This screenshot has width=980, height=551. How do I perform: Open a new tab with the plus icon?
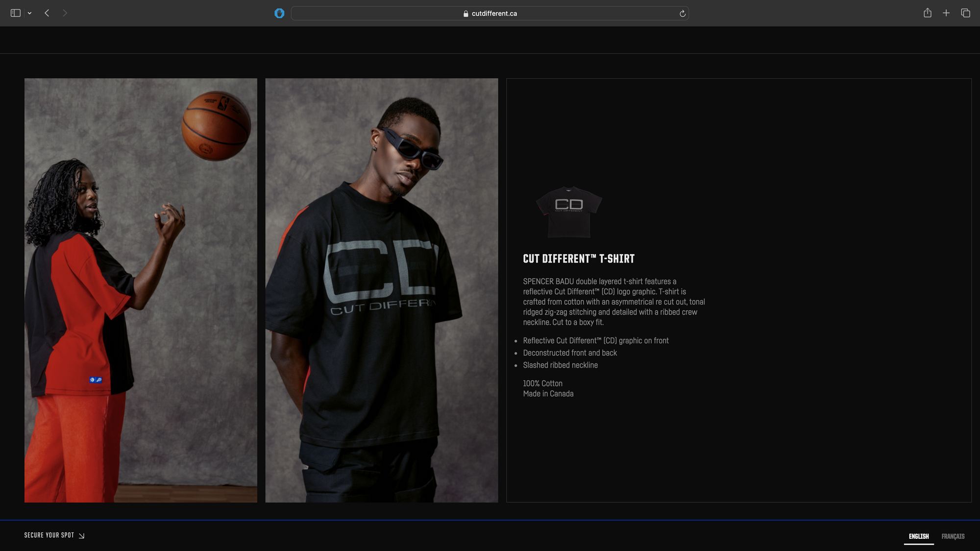coord(946,13)
